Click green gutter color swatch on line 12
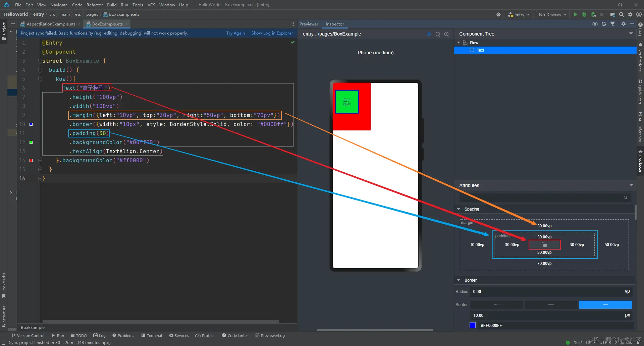The width and height of the screenshot is (644, 346). pos(31,142)
